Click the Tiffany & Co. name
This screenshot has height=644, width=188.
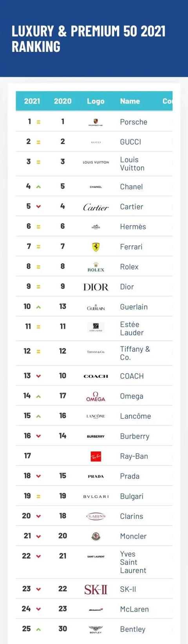[x=135, y=353]
